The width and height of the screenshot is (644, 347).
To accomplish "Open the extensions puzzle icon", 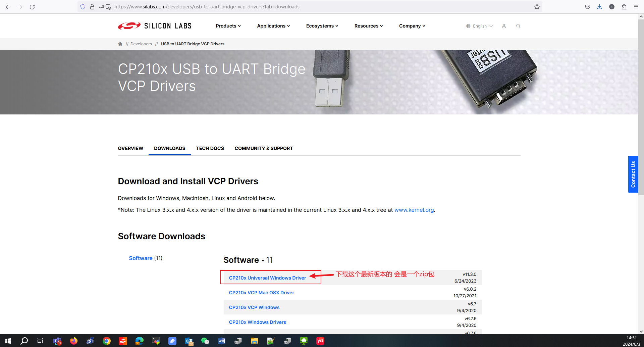I will [x=624, y=7].
